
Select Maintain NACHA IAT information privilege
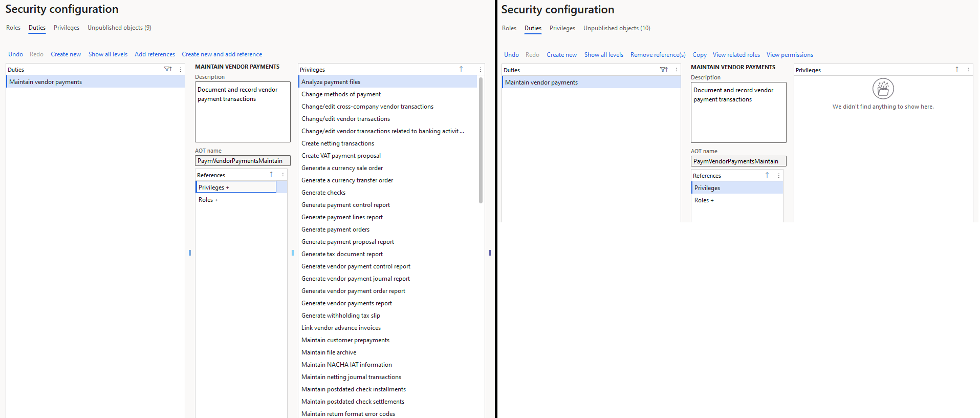point(387,365)
